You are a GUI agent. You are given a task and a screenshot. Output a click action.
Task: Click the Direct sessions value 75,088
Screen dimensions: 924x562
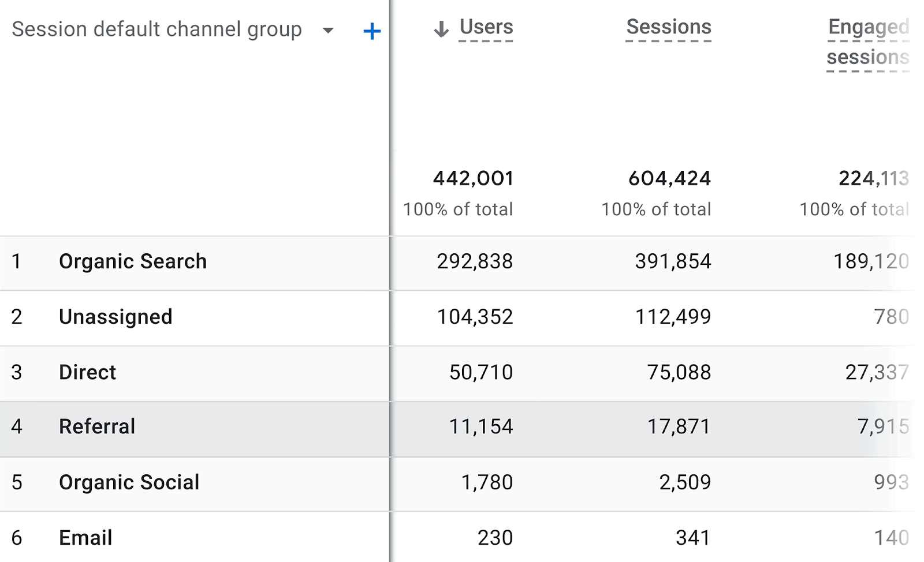tap(679, 373)
